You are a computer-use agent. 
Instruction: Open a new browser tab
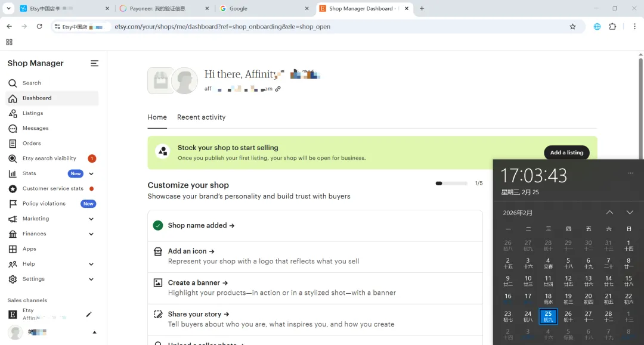[422, 8]
